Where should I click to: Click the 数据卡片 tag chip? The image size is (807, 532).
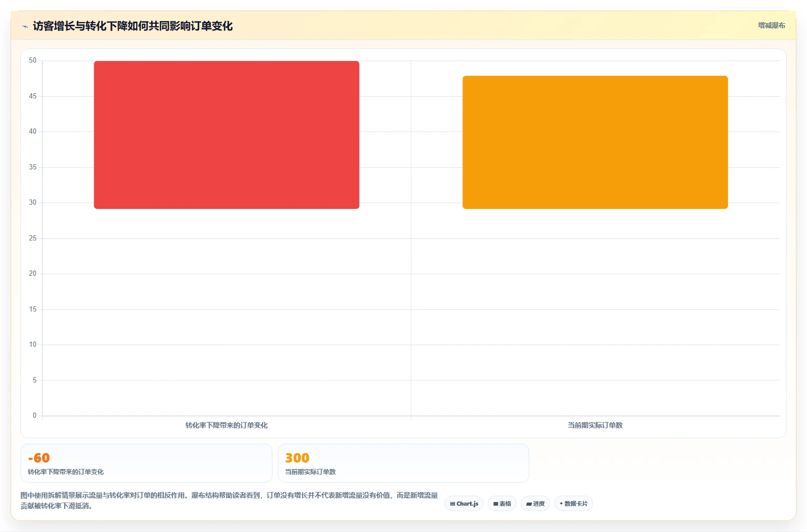573,504
